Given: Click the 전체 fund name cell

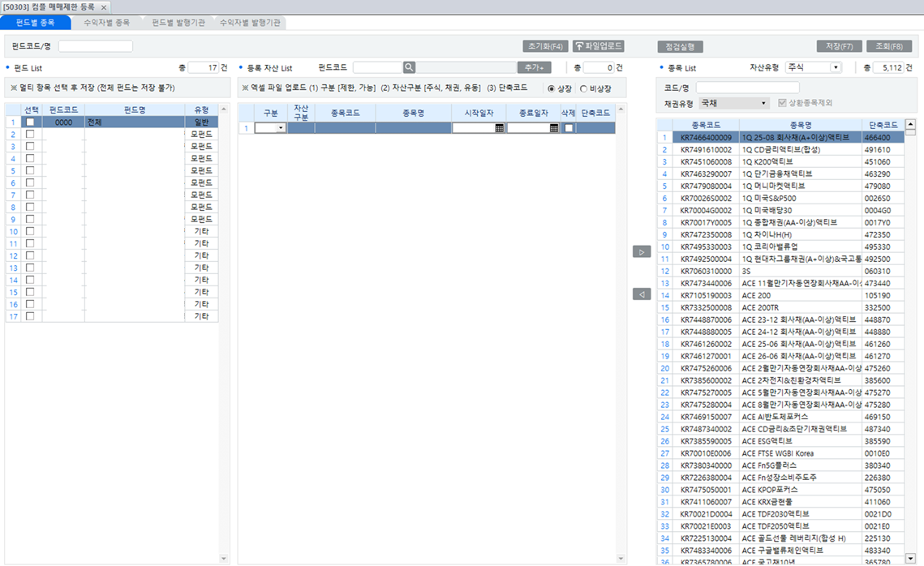Looking at the screenshot, I should coord(135,122).
